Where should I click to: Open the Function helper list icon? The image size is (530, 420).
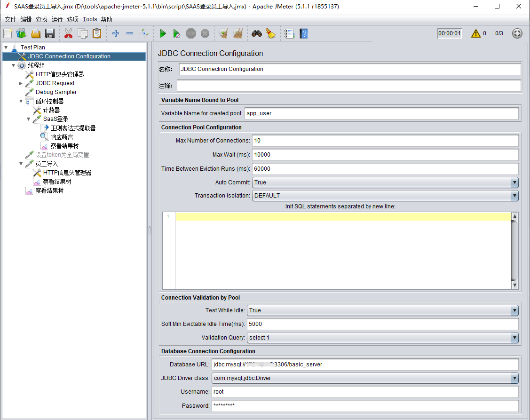click(x=289, y=33)
